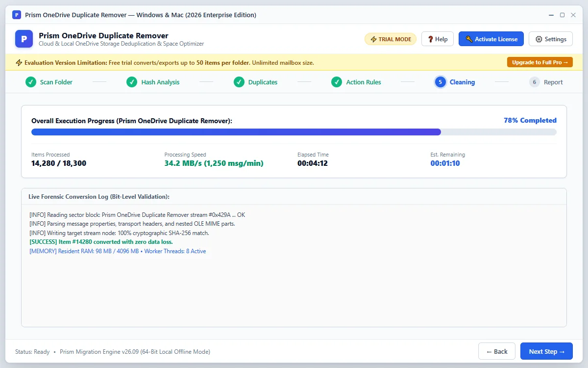This screenshot has width=588, height=368.
Task: Click the TRIAL MODE badge
Action: [391, 39]
